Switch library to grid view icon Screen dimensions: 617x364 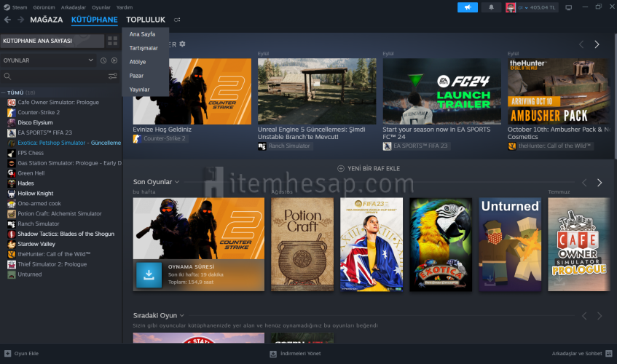112,41
